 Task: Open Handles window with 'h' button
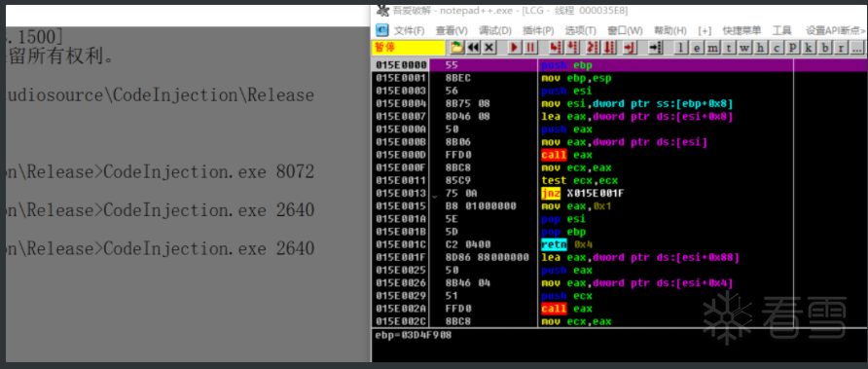coord(761,49)
